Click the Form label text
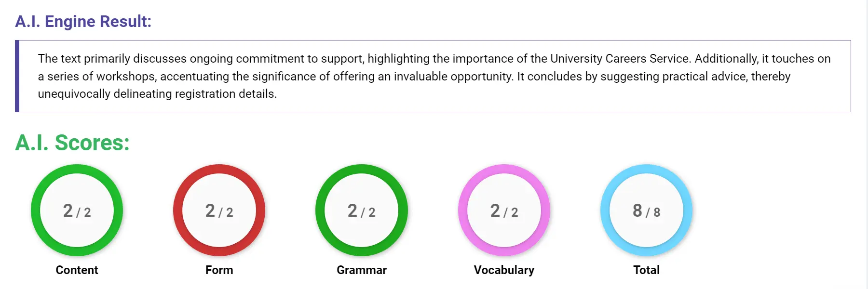Viewport: 868px width, 289px height. pyautogui.click(x=219, y=270)
